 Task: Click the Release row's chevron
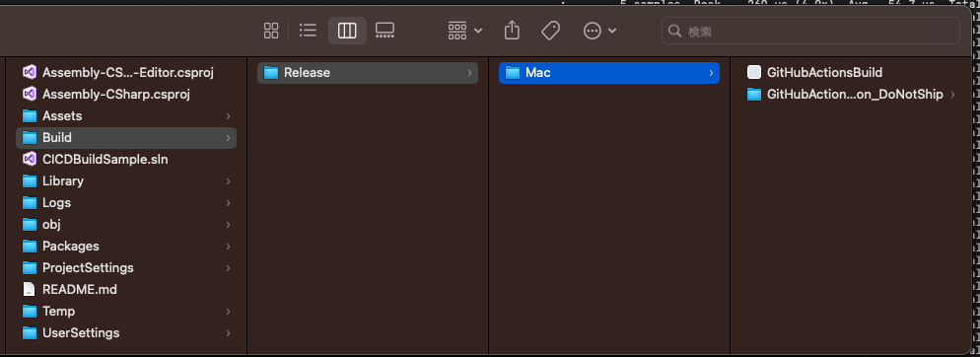pos(469,73)
